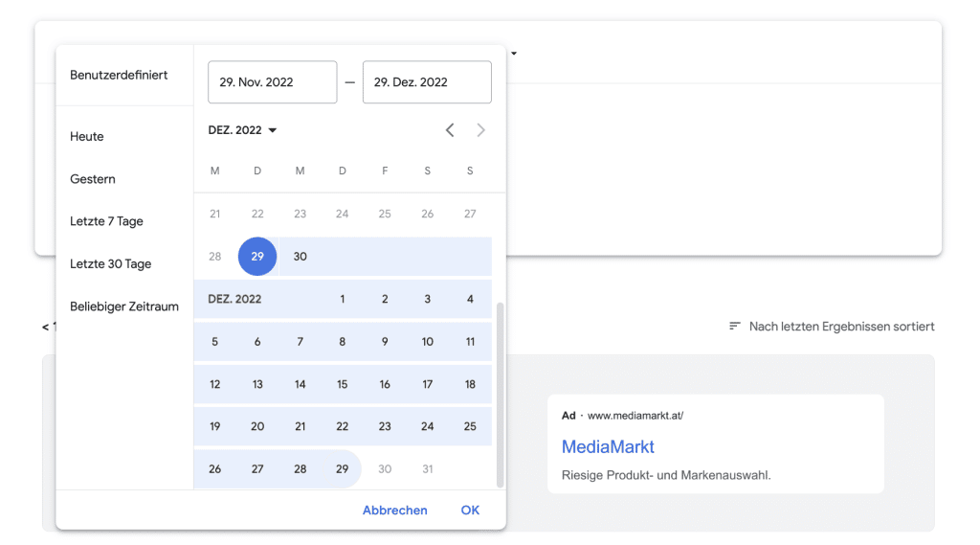Click the end date field 29. Dez. 2022
The image size is (980, 545).
click(427, 82)
